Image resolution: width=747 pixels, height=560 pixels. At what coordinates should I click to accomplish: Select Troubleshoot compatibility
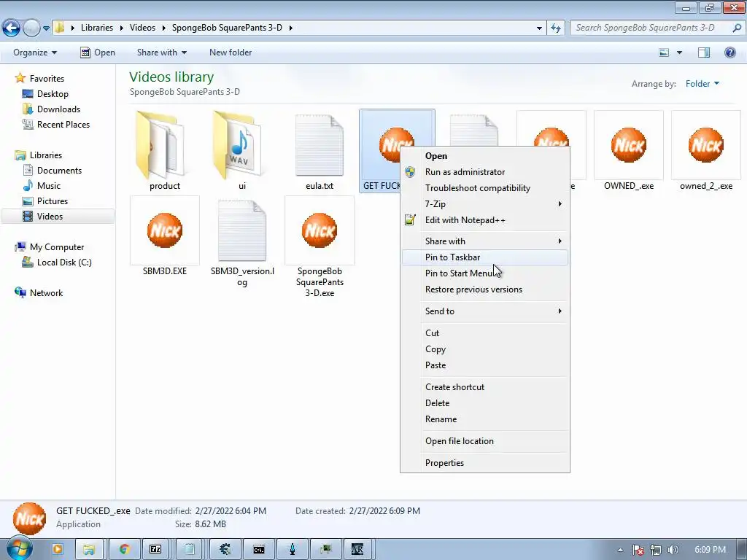485,188
